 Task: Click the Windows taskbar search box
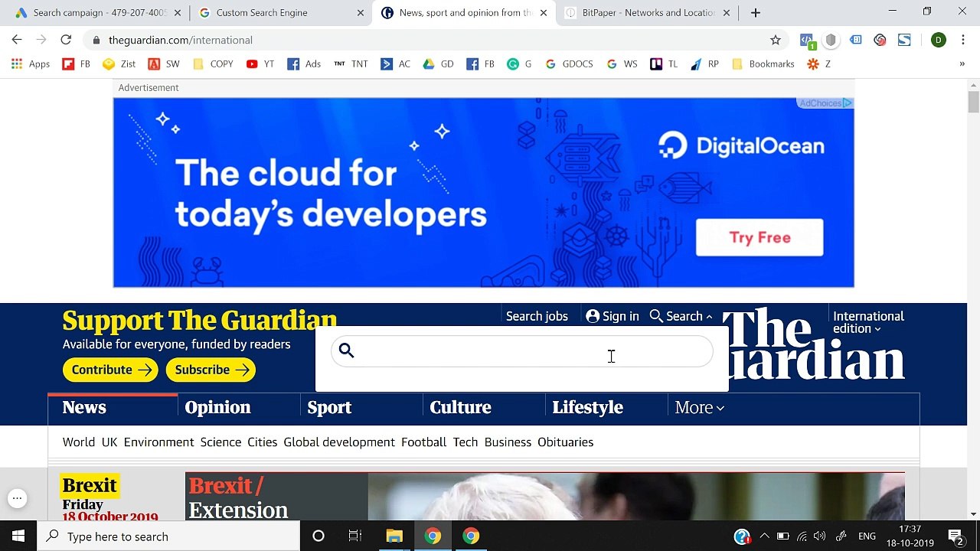(168, 536)
